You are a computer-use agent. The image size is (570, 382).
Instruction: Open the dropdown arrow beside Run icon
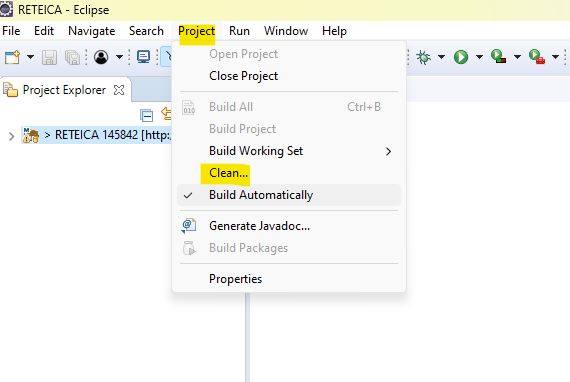click(479, 57)
